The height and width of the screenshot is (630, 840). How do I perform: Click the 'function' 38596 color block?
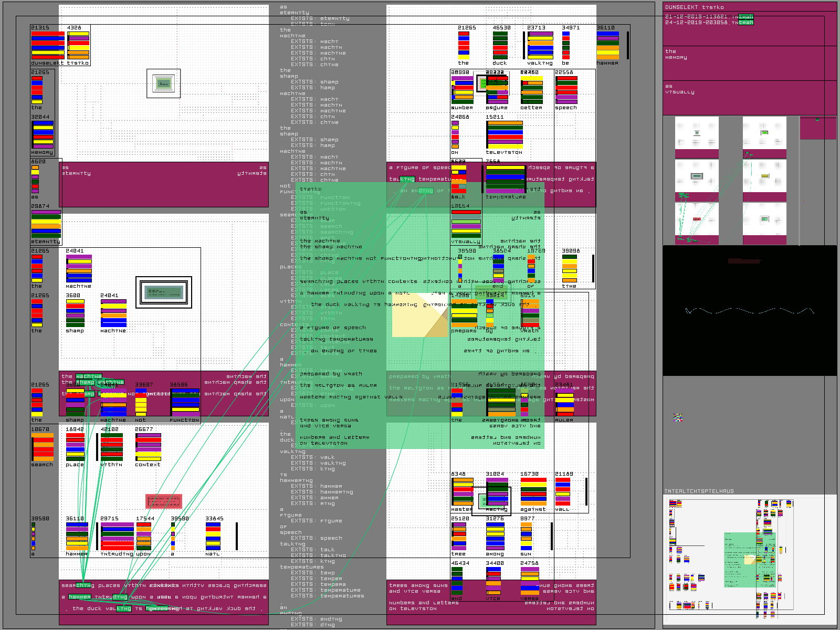coord(185,403)
